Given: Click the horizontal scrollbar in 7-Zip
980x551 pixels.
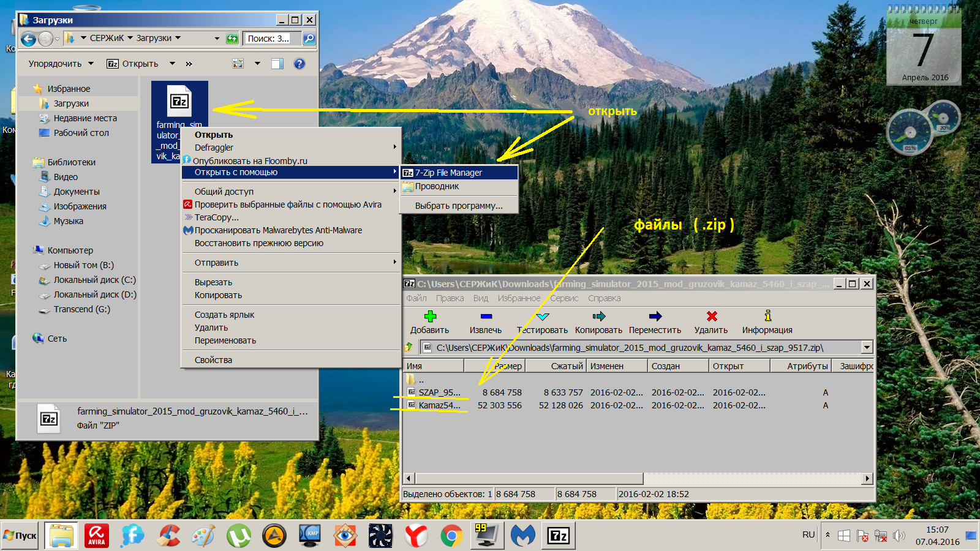Looking at the screenshot, I should (529, 478).
